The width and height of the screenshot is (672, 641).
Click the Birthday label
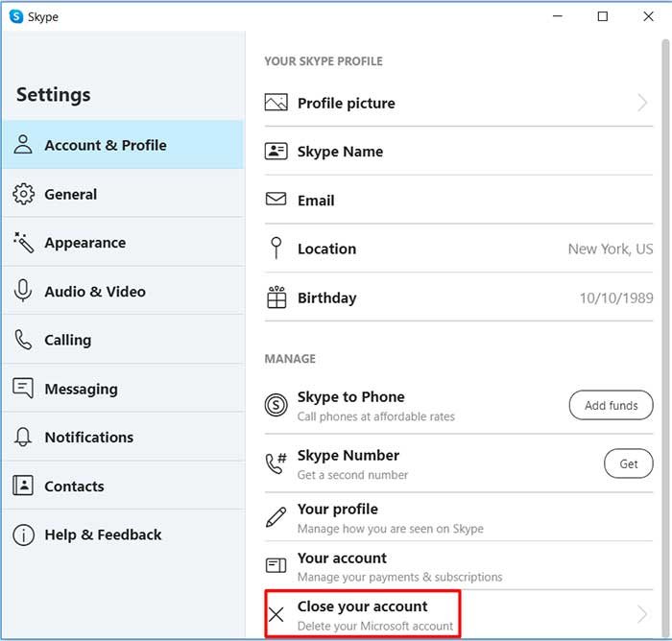click(326, 297)
